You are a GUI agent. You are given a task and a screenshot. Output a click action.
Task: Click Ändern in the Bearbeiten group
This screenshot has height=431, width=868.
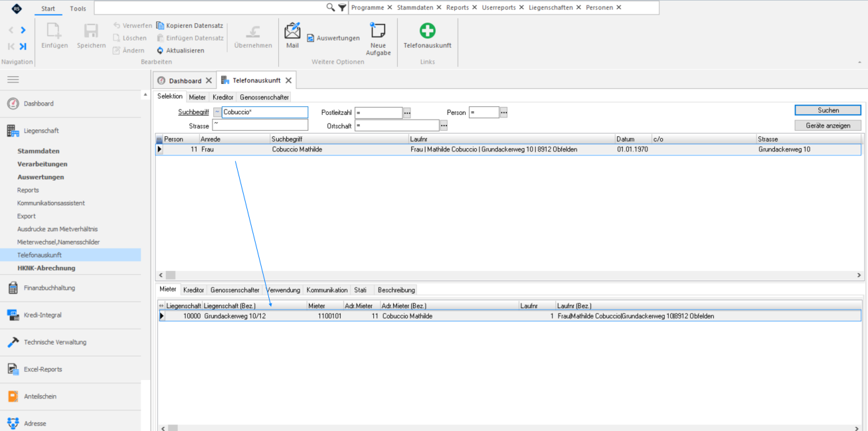click(130, 50)
